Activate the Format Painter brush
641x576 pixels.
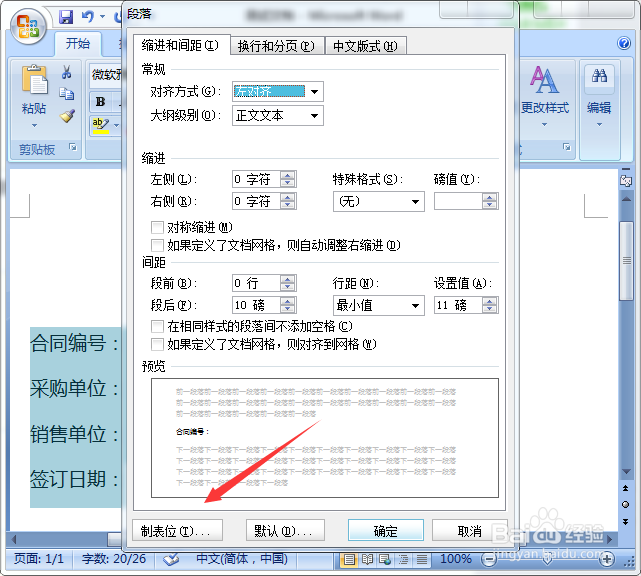(x=67, y=116)
